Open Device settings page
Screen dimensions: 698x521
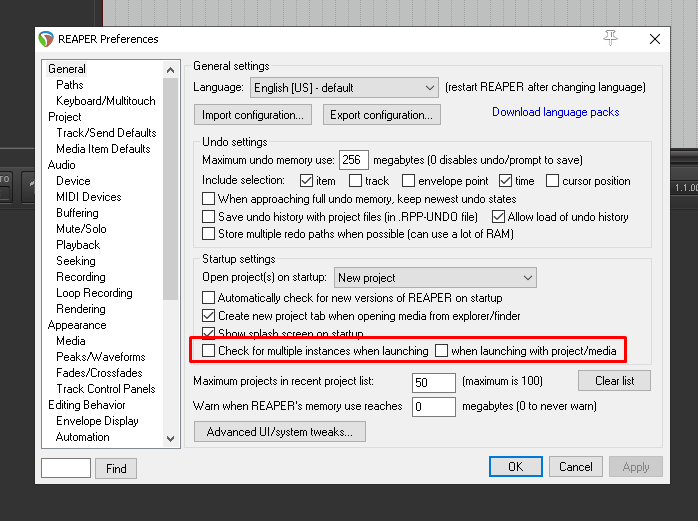[x=73, y=181]
